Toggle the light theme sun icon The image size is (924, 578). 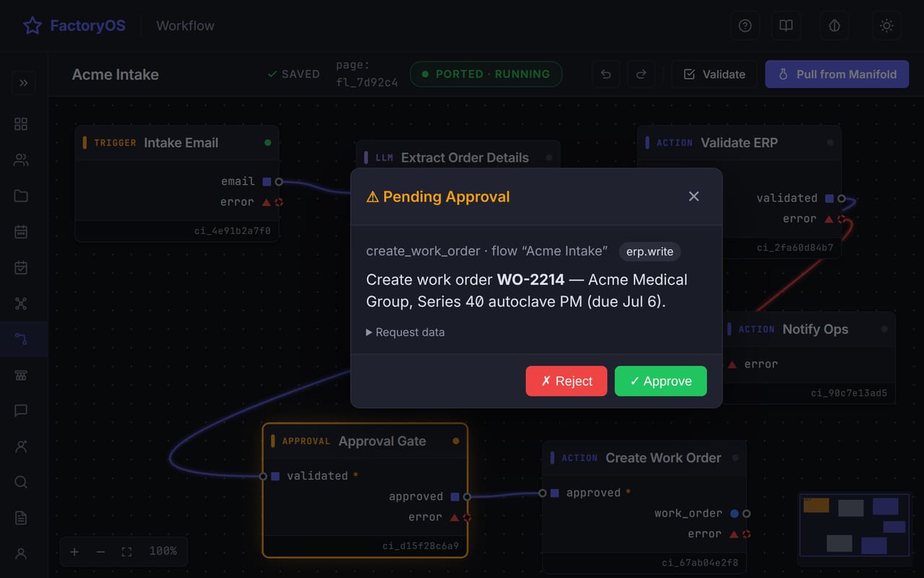click(x=886, y=26)
